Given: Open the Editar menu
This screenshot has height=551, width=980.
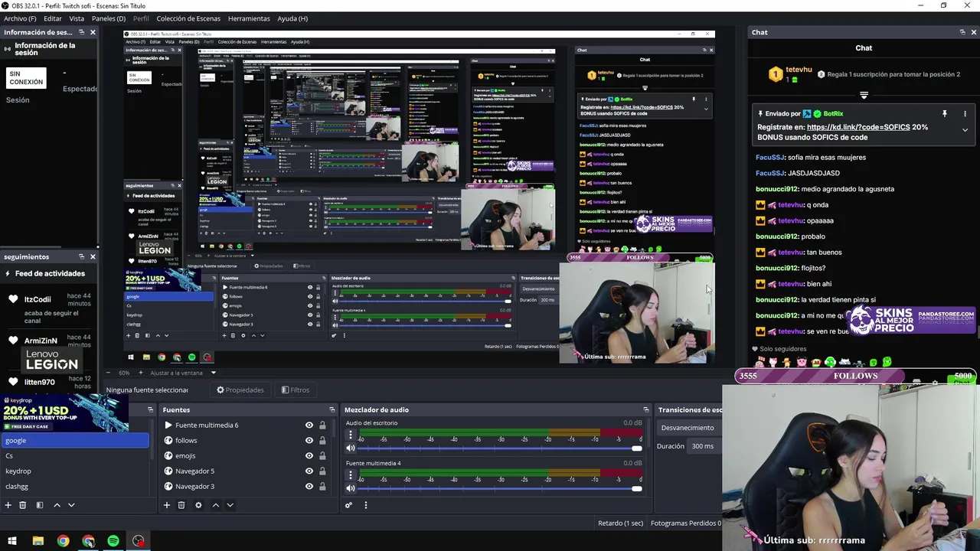Looking at the screenshot, I should tap(53, 18).
